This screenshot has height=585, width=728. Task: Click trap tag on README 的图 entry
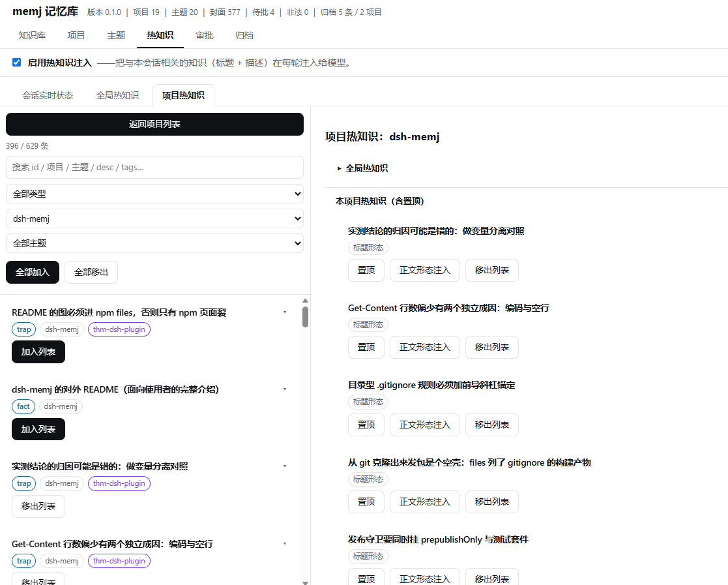click(23, 329)
